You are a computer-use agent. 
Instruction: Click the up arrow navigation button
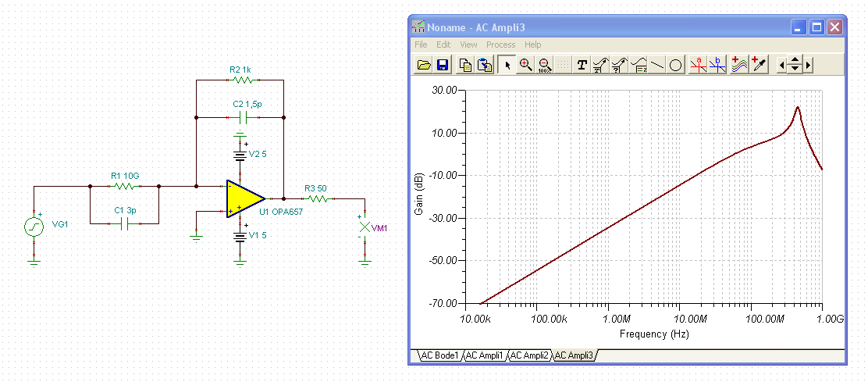(x=795, y=61)
